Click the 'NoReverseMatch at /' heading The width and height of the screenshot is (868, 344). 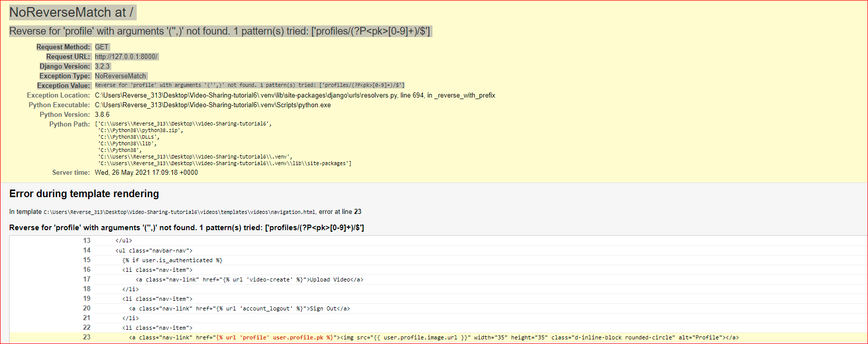(72, 12)
